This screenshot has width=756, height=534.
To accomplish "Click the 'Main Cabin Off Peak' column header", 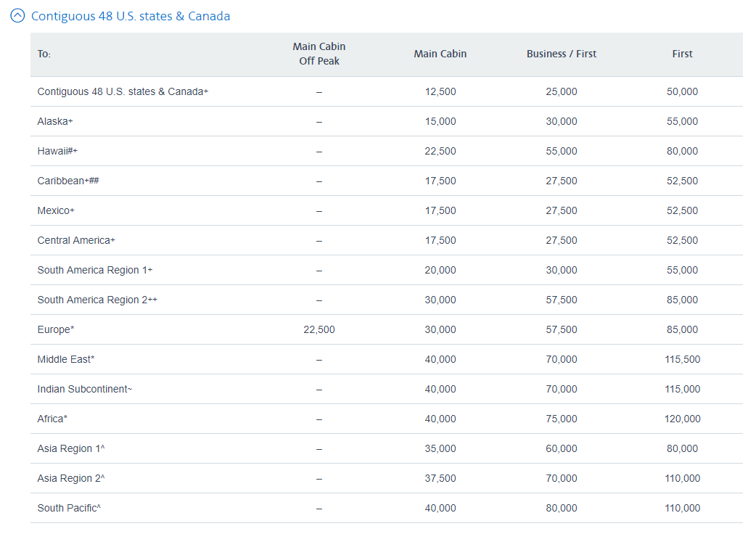I will pyautogui.click(x=319, y=54).
